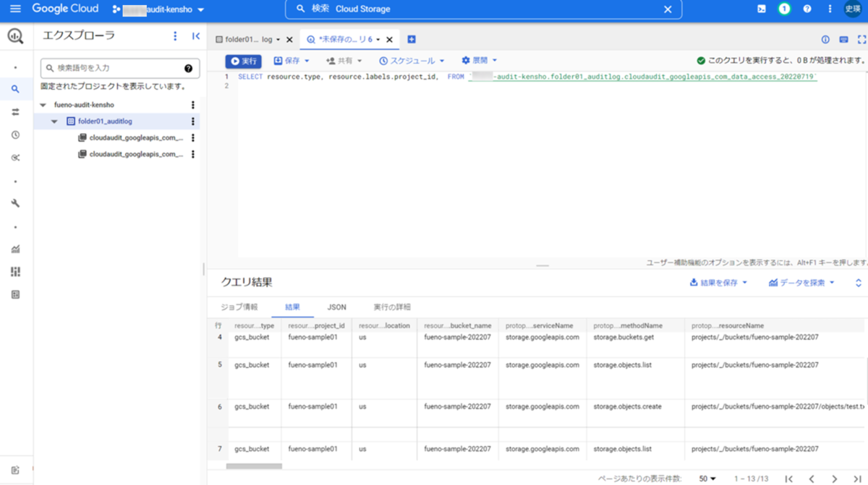The height and width of the screenshot is (485, 868).
Task: Open rows per page 50 dropdown
Action: tap(707, 479)
